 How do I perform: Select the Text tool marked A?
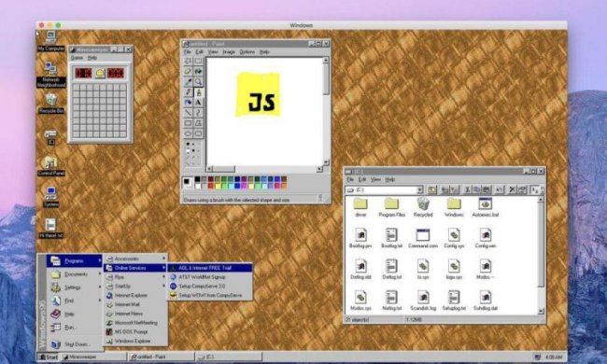[x=198, y=103]
